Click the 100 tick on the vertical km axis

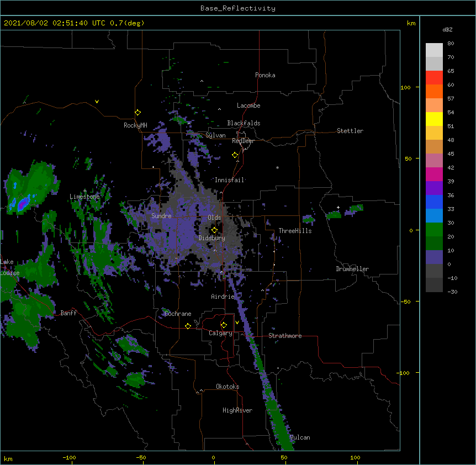pos(406,87)
